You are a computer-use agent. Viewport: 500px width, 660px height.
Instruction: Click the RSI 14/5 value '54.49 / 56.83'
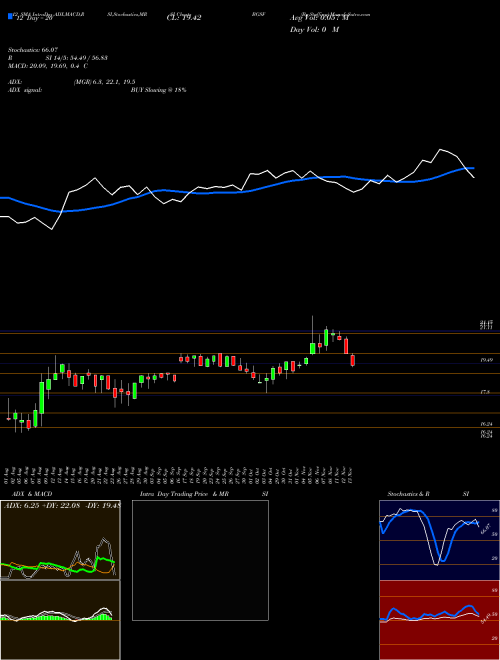[x=87, y=58]
